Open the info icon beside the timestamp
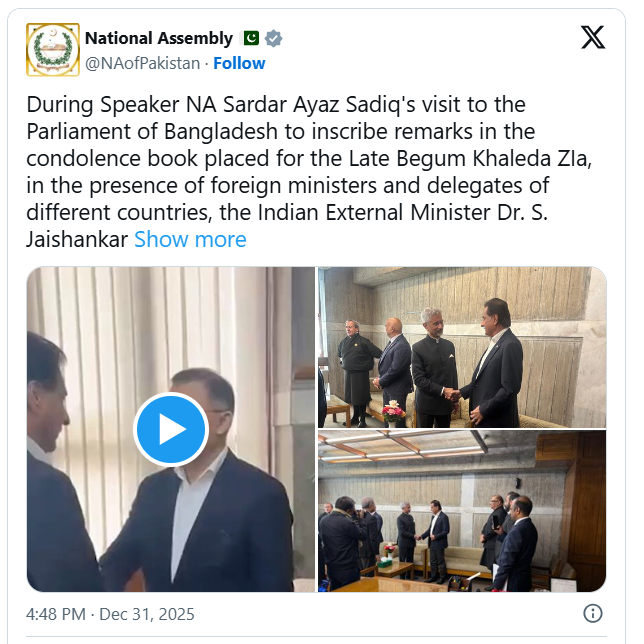 [592, 613]
